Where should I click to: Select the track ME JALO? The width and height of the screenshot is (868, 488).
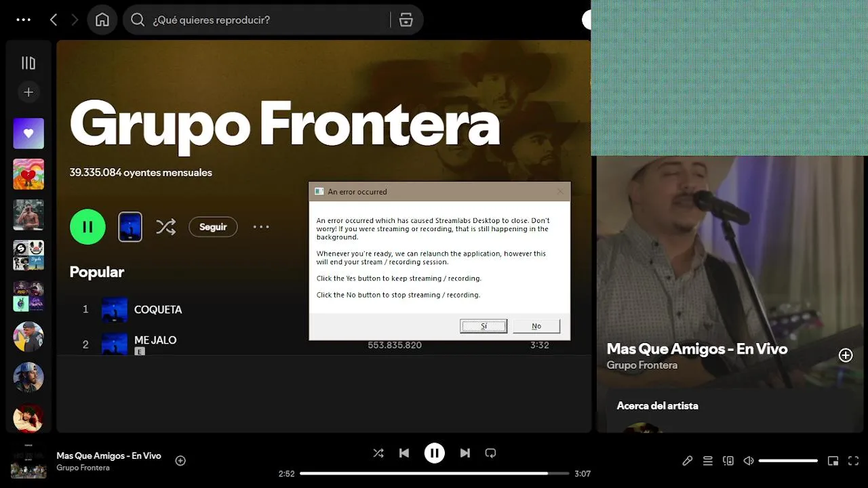pyautogui.click(x=155, y=340)
